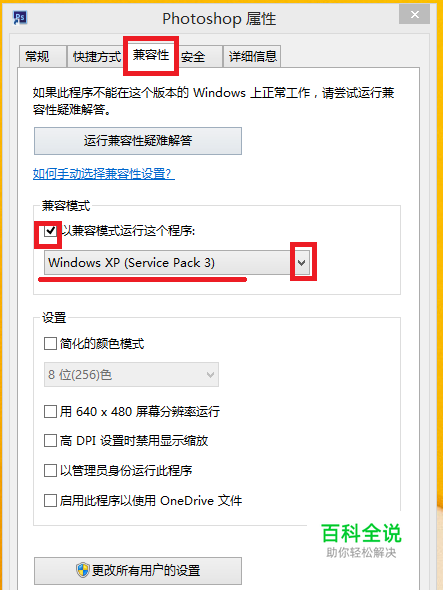The width and height of the screenshot is (443, 590).
Task: Tick 高 DPI 设置时禁用显示缩放 option
Action: coord(50,440)
